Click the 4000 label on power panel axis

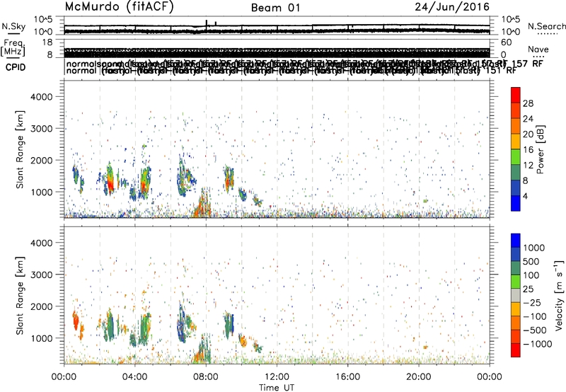click(x=42, y=97)
